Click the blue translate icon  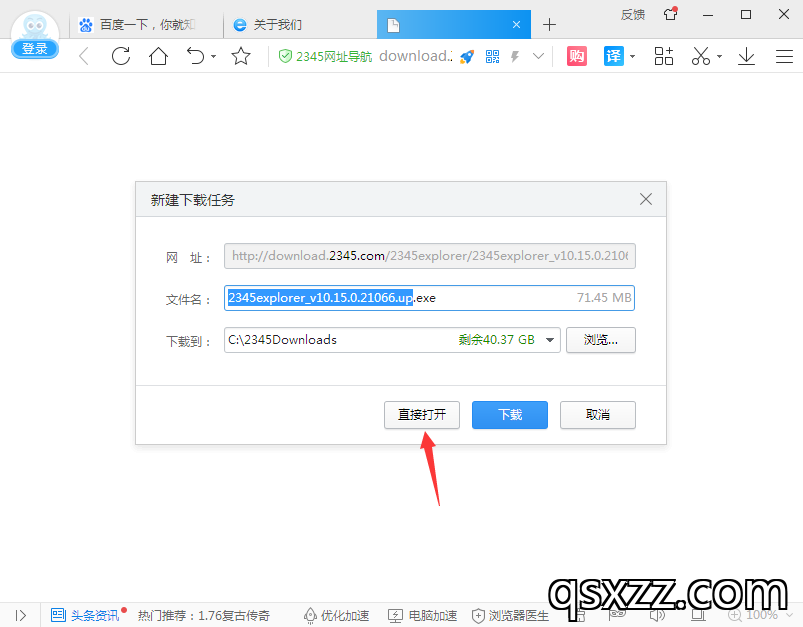614,56
